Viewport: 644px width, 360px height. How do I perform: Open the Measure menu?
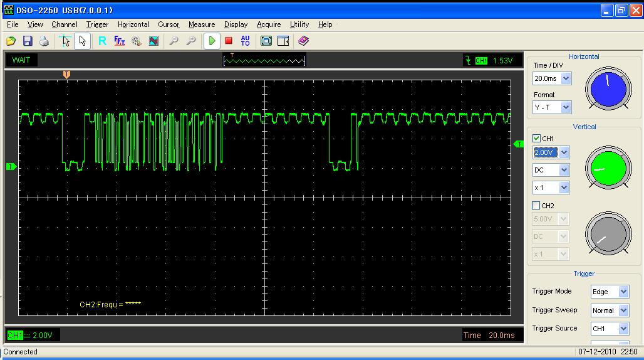pyautogui.click(x=202, y=24)
